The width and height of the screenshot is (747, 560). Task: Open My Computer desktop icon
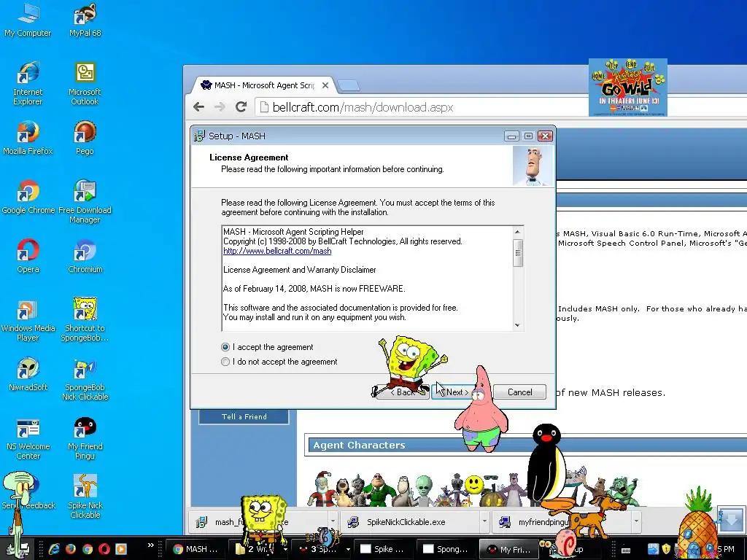click(28, 20)
